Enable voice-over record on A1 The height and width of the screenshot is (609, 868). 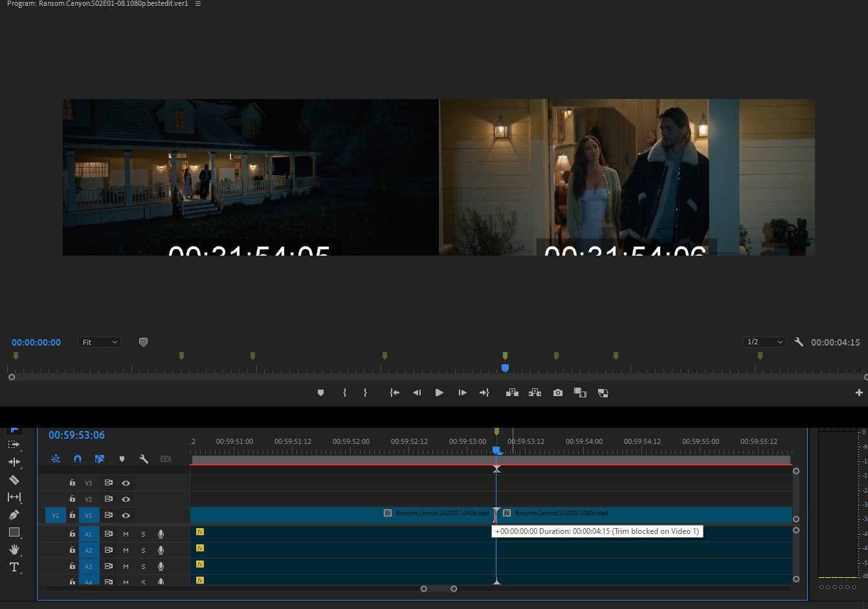[x=161, y=534]
